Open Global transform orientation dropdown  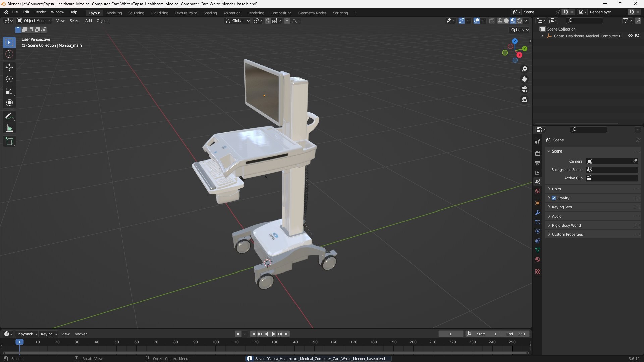(x=237, y=21)
